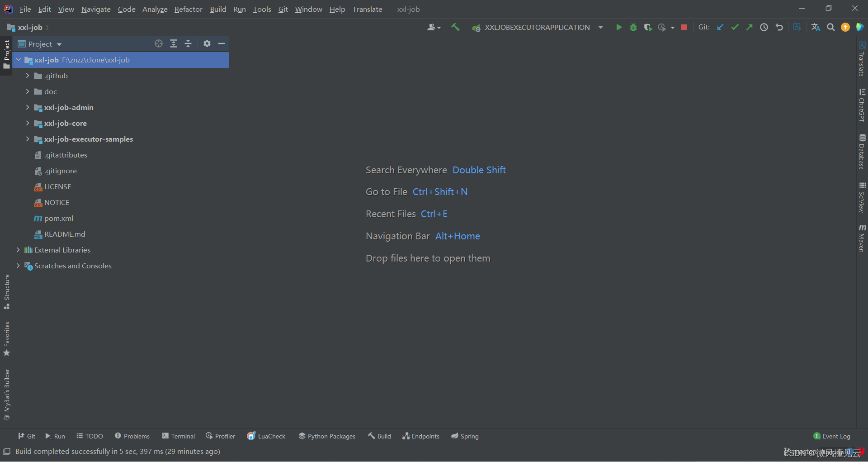Open the Profiler tool window
Viewport: 868px width, 462px height.
click(x=221, y=436)
